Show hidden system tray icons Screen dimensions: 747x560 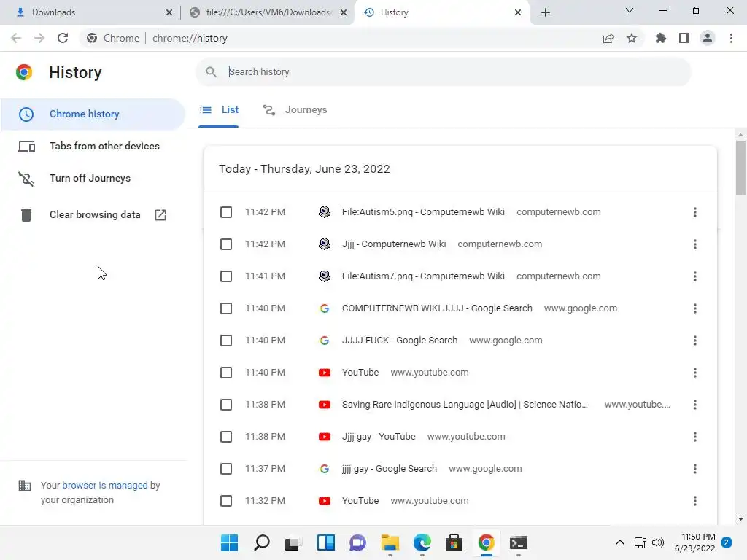tap(620, 542)
